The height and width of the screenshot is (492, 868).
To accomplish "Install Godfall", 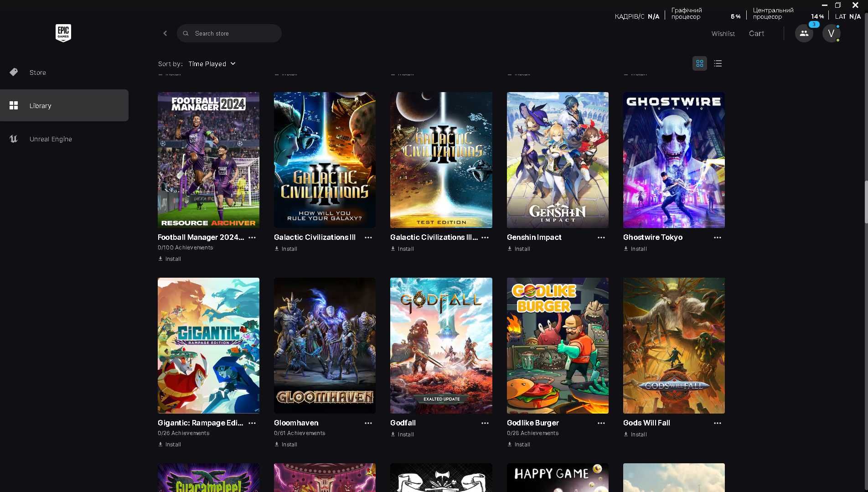I will point(402,434).
